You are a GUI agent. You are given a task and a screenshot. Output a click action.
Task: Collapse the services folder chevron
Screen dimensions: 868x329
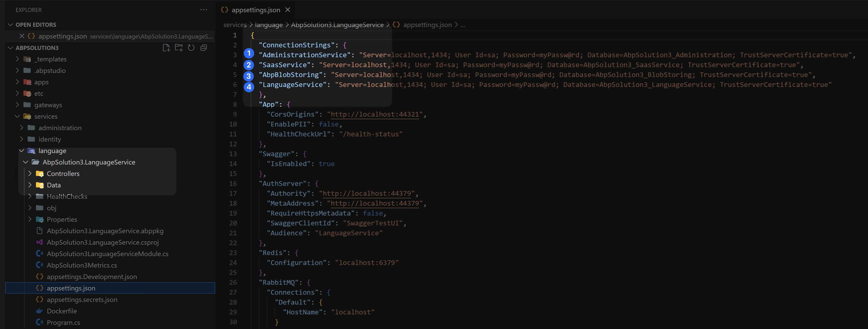click(x=17, y=117)
